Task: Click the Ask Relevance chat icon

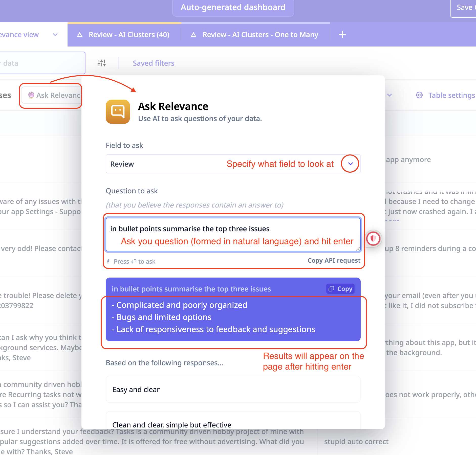Action: 118,111
